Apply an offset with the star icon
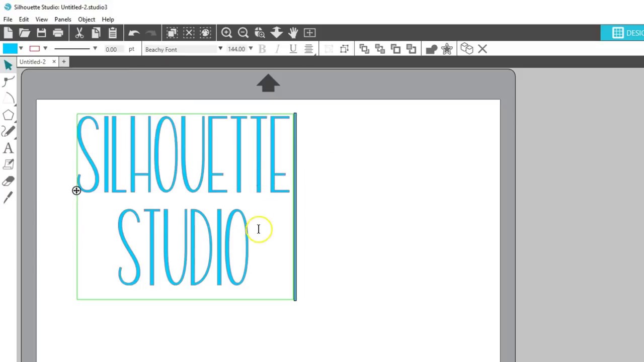The height and width of the screenshot is (362, 644). point(447,49)
